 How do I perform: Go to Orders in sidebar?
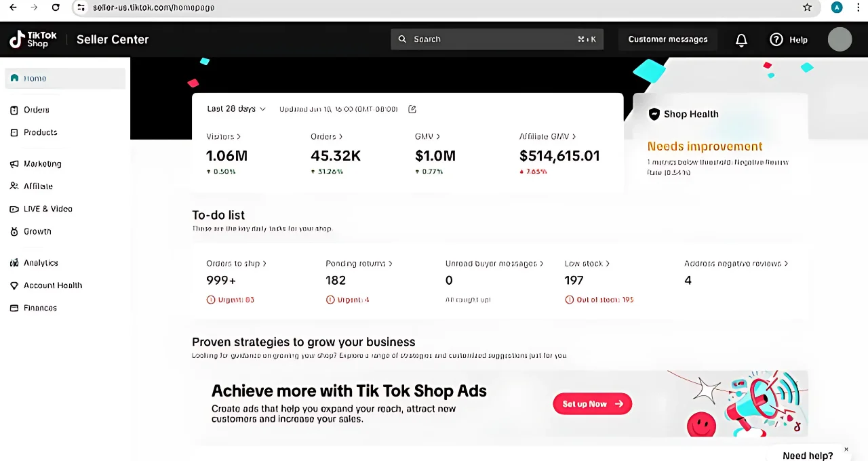(37, 110)
